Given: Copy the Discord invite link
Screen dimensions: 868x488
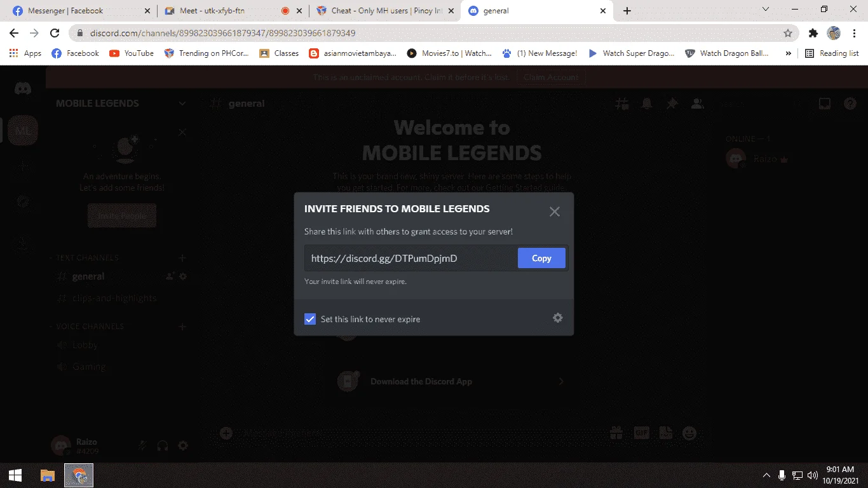Looking at the screenshot, I should click(541, 258).
